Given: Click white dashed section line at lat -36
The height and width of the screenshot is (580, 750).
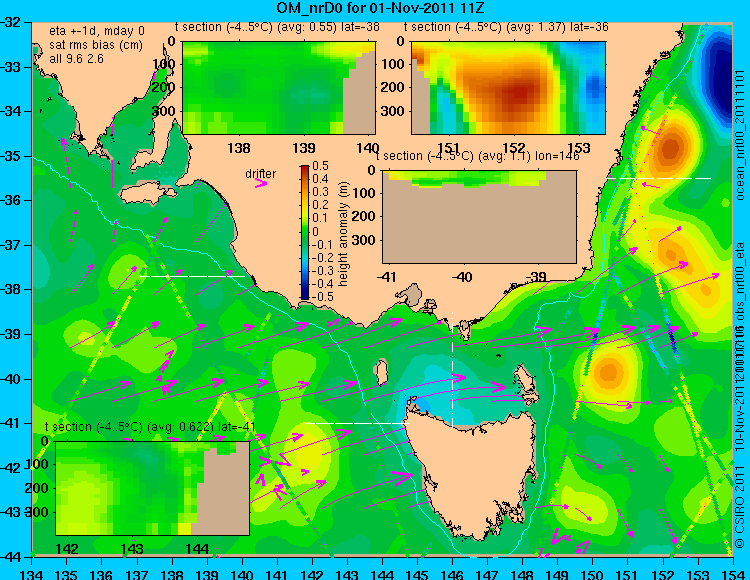Looking at the screenshot, I should coord(659,178).
